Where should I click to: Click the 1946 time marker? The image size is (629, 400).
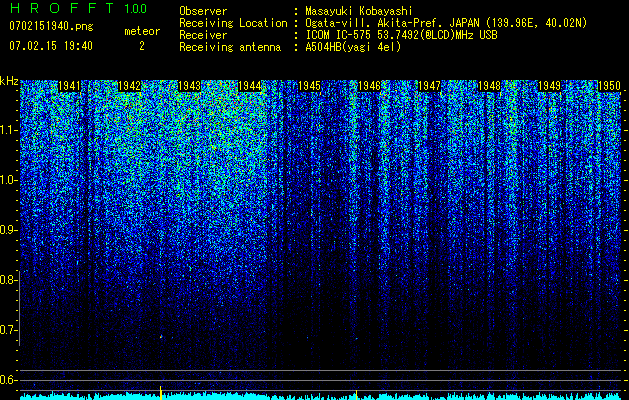(x=369, y=86)
